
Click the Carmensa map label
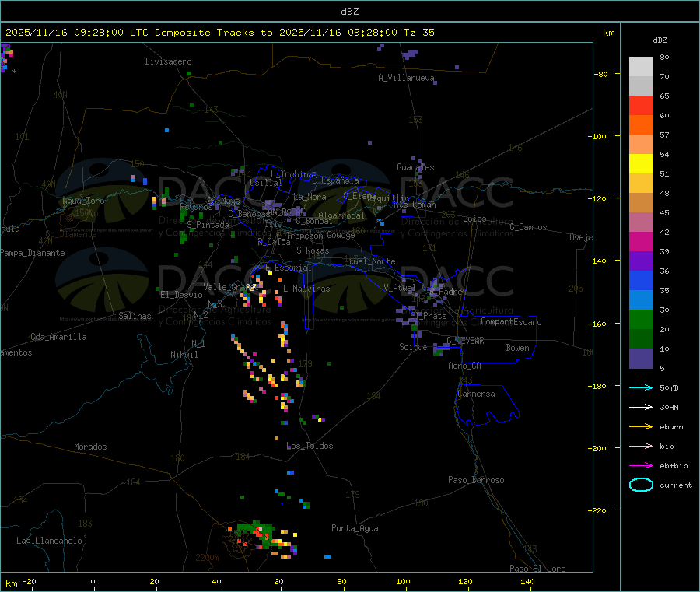476,394
